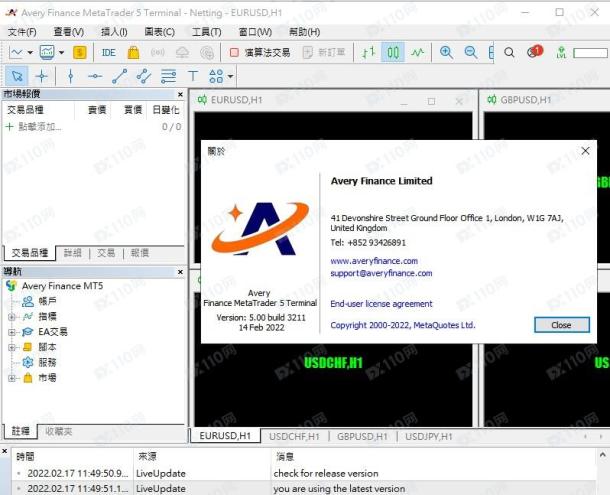Expand the EA交易 tree node
This screenshot has height=495, width=610.
(12, 332)
